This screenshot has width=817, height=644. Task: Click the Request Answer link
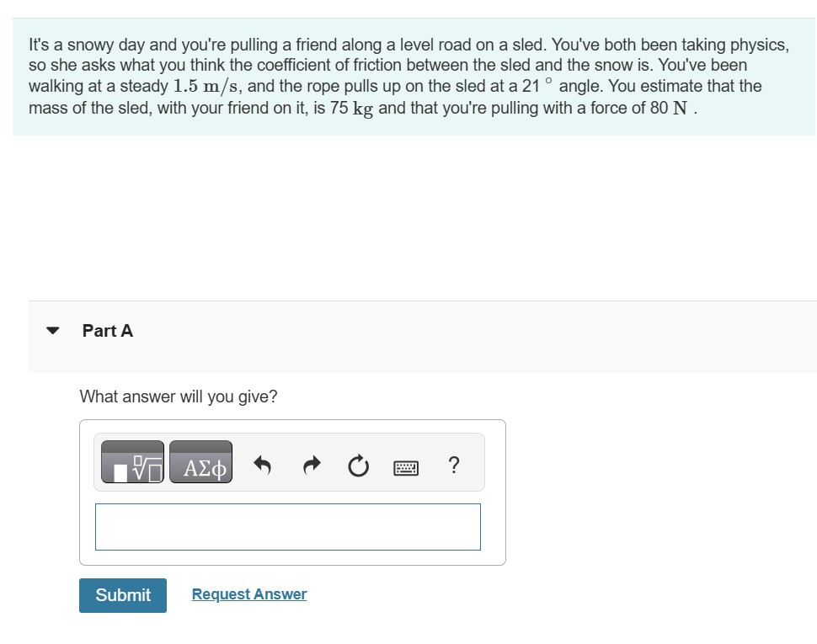(x=248, y=594)
